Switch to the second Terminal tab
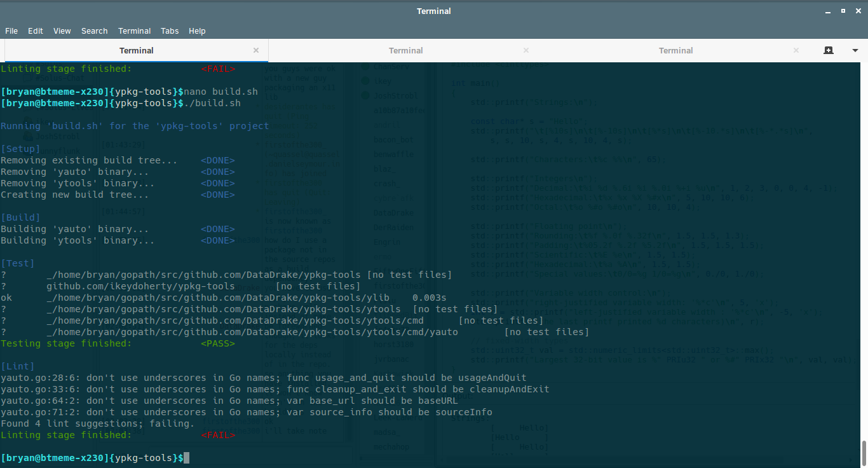The image size is (868, 468). click(405, 50)
